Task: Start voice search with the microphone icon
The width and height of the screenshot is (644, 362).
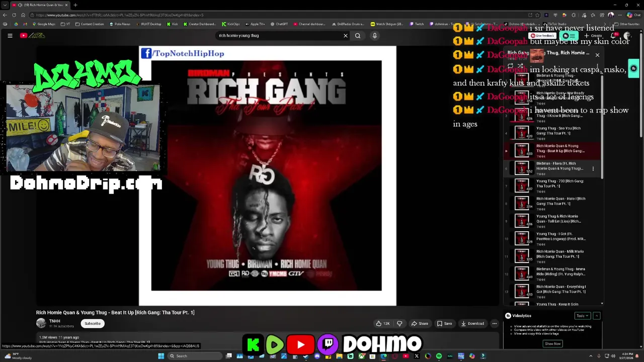Action: coord(374,36)
